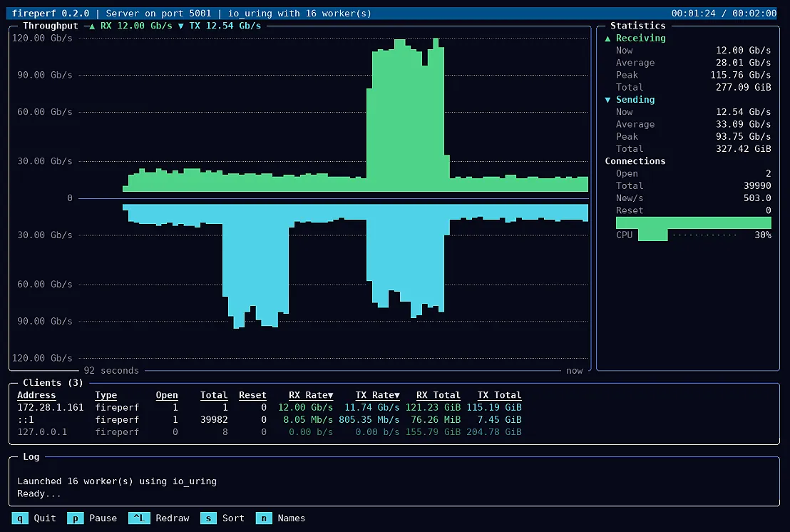Sort clients by RX Rate column header
The width and height of the screenshot is (790, 532).
point(311,395)
